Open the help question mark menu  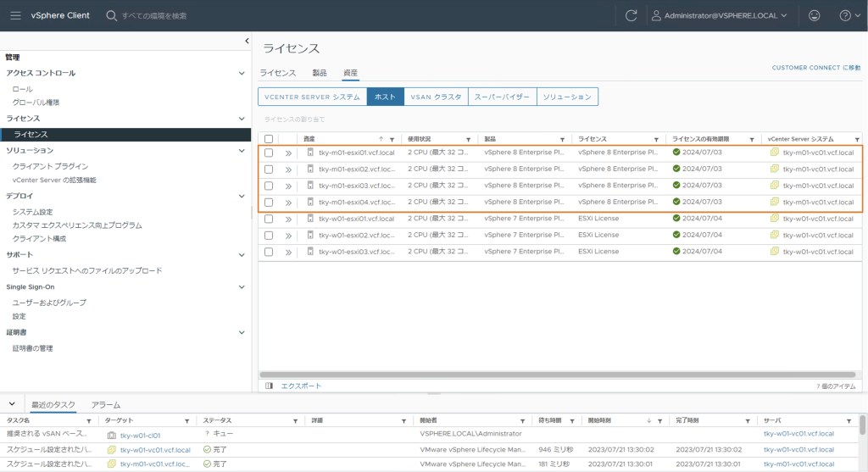844,15
